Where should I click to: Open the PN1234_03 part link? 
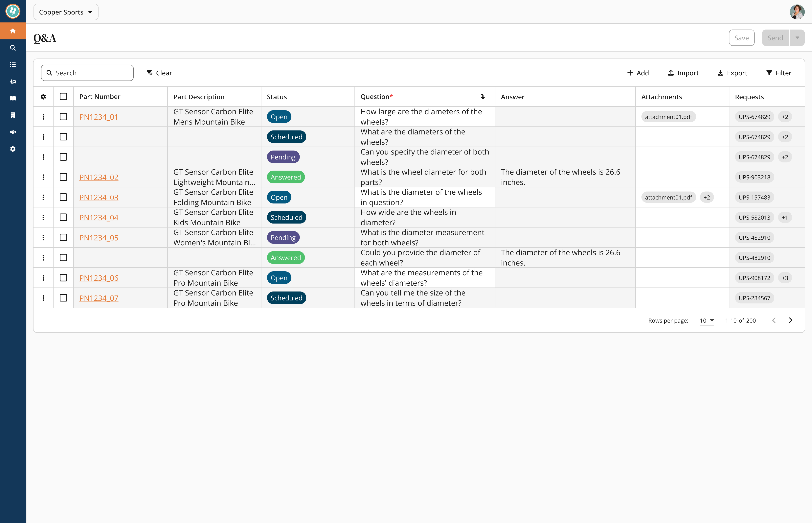coord(99,197)
